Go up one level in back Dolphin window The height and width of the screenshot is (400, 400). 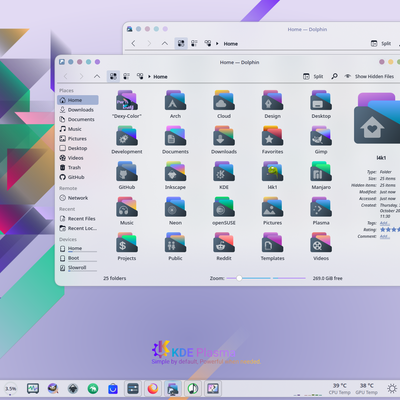[165, 43]
